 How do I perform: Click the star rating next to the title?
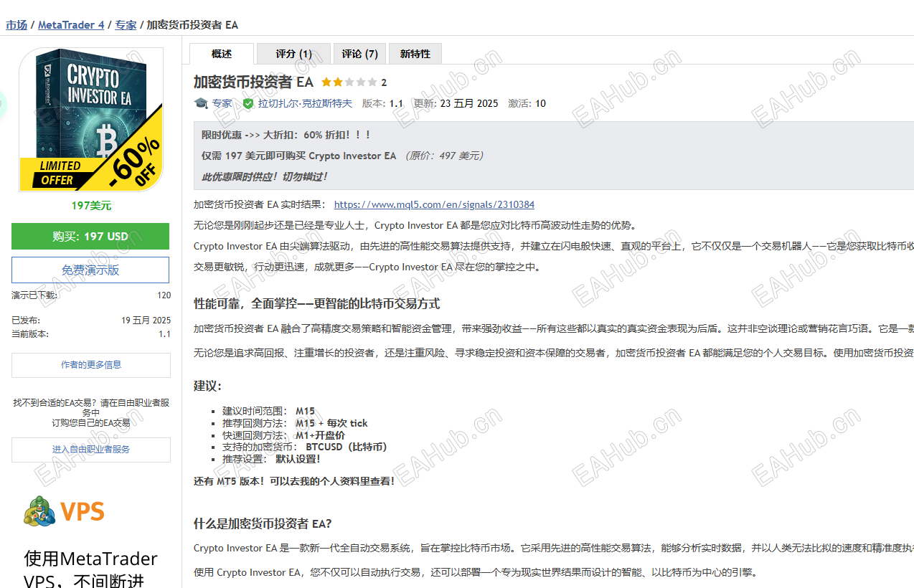coord(349,82)
